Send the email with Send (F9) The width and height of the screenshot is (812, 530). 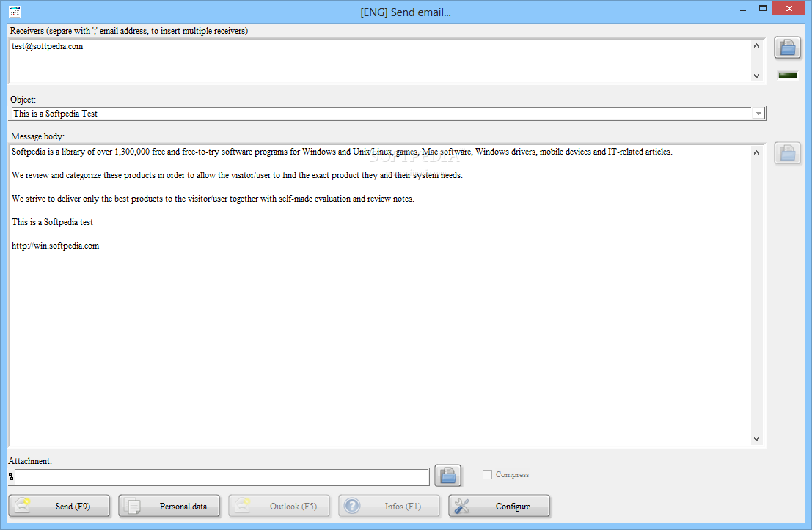59,507
